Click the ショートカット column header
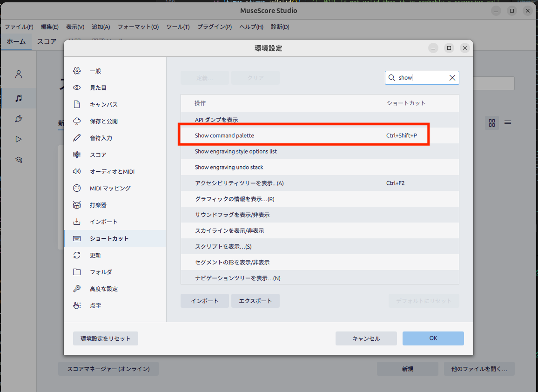This screenshot has width=538, height=392. click(406, 103)
